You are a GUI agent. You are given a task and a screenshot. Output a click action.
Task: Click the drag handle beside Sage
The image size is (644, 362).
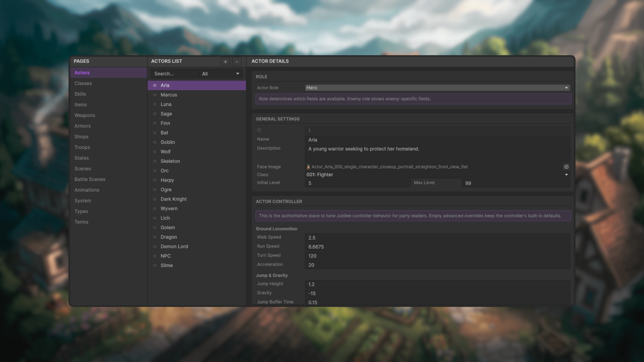pyautogui.click(x=155, y=114)
